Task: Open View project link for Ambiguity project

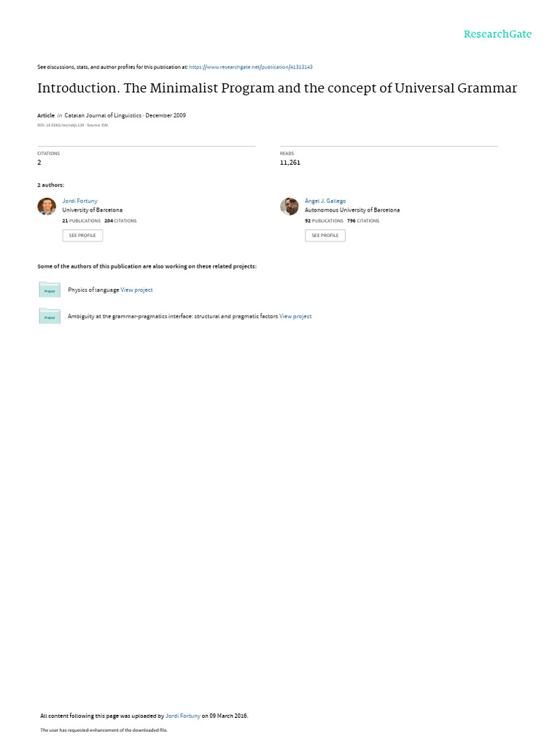Action: click(x=295, y=317)
